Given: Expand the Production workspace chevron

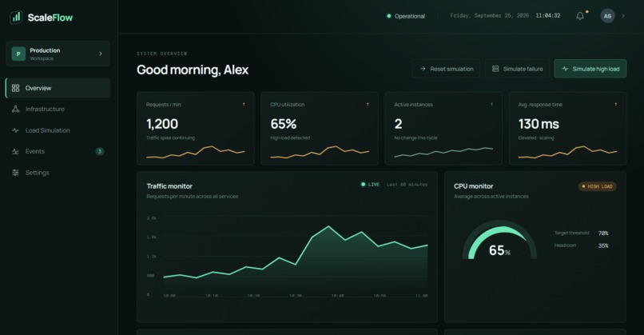Looking at the screenshot, I should coord(101,54).
